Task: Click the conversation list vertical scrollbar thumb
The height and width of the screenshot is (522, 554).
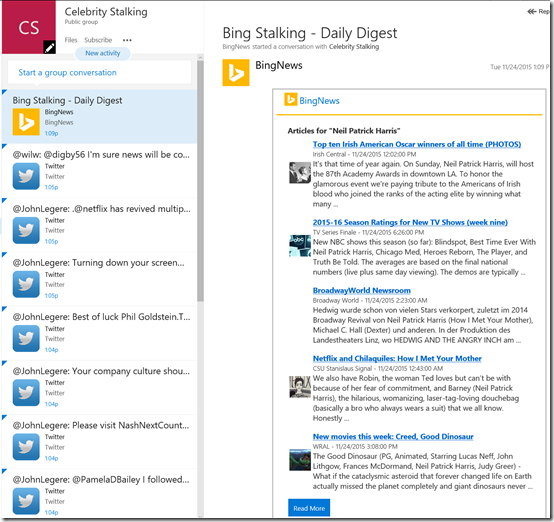Action: coord(200,181)
